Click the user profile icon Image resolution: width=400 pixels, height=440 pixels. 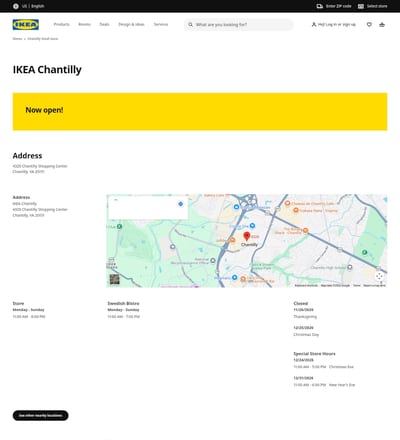point(314,24)
